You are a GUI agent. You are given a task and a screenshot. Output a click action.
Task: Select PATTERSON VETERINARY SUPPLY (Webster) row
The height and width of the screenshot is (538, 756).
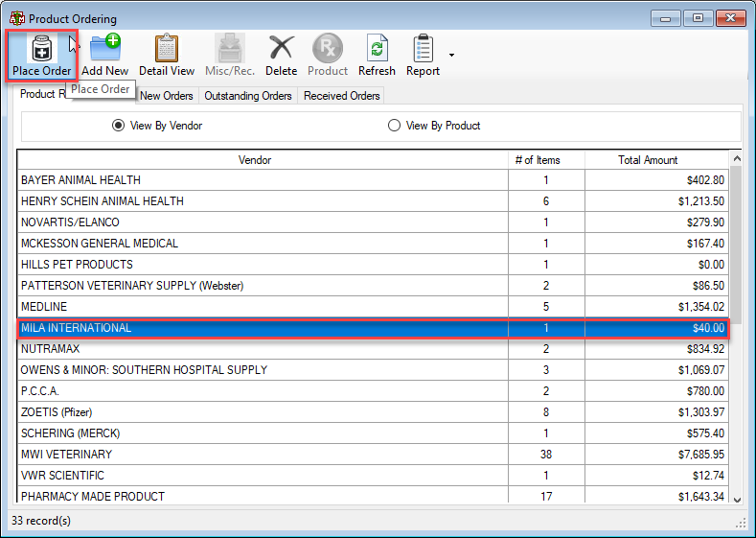pyautogui.click(x=373, y=286)
